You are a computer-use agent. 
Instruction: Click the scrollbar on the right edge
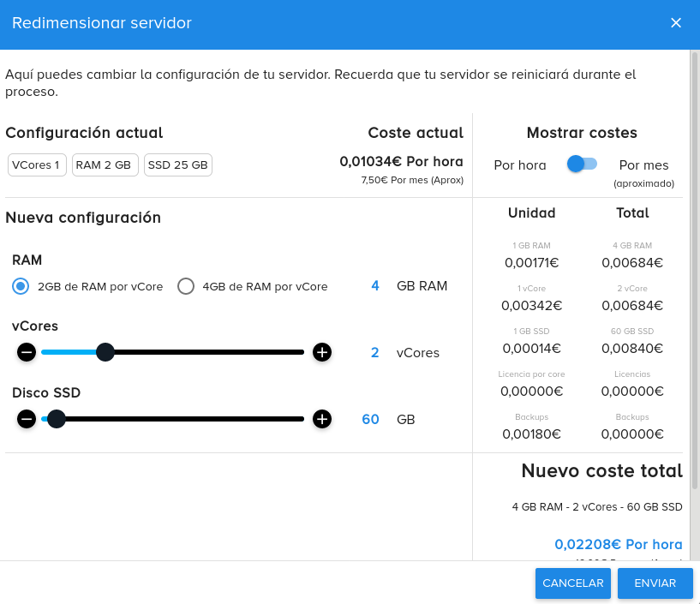695,257
